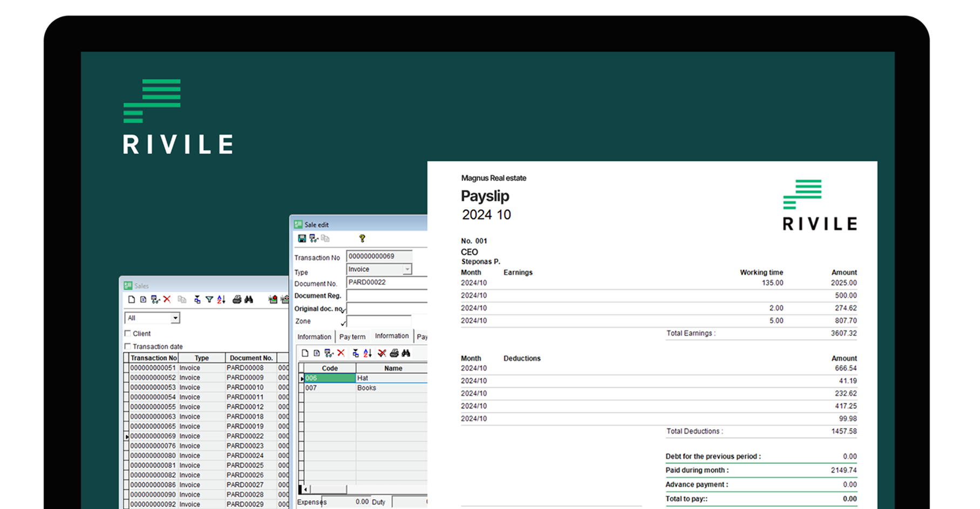Switch to the Pay term tab

click(x=352, y=336)
